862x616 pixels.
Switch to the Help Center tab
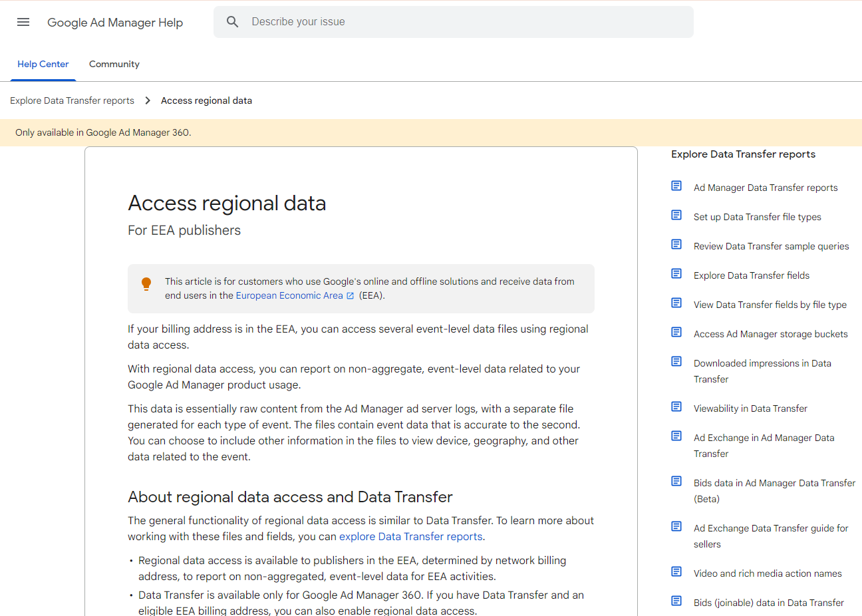point(43,65)
